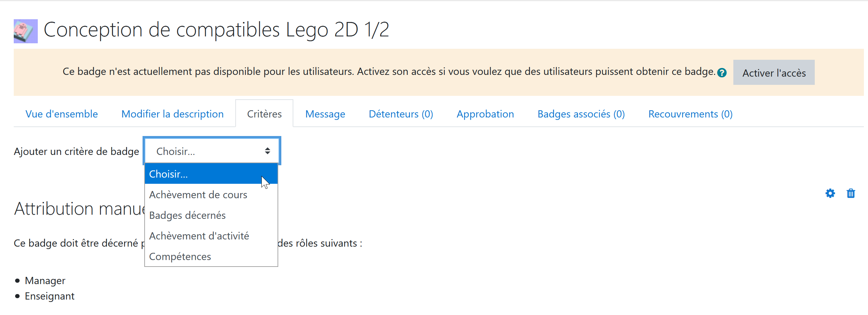Click the dropdown's up-down arrow indicator
Image resolution: width=868 pixels, height=315 pixels.
click(x=268, y=151)
